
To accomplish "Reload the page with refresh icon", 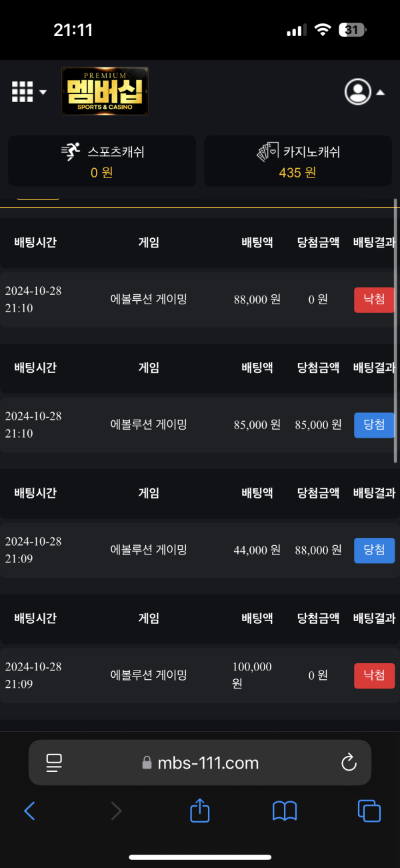I will (349, 763).
